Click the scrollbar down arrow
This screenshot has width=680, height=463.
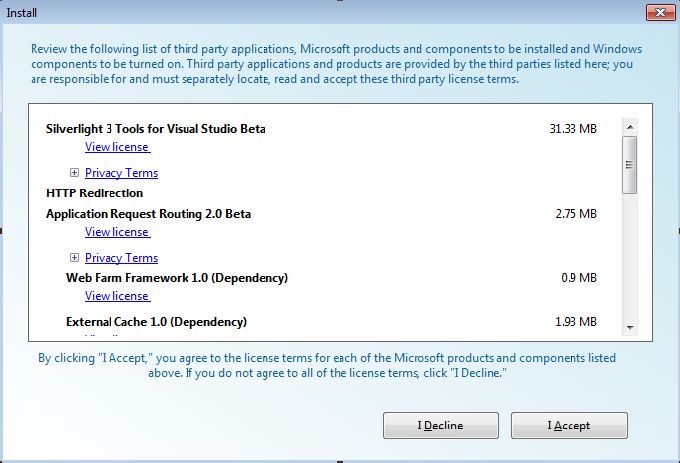tap(630, 328)
